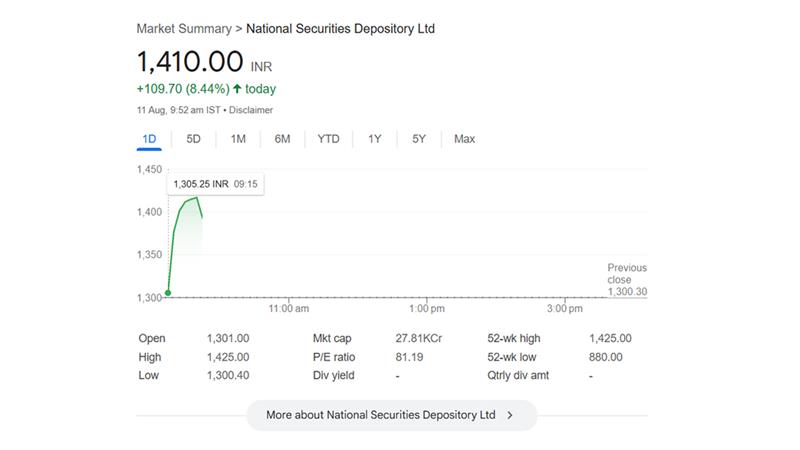Image resolution: width=800 pixels, height=450 pixels.
Task: Show the Max range chart
Action: (x=464, y=139)
